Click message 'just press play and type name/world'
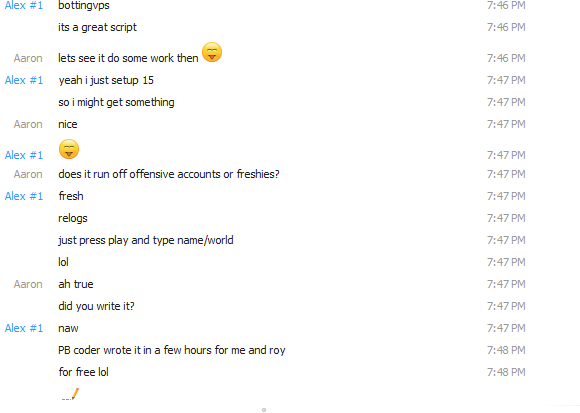This screenshot has width=580, height=413. 146,240
